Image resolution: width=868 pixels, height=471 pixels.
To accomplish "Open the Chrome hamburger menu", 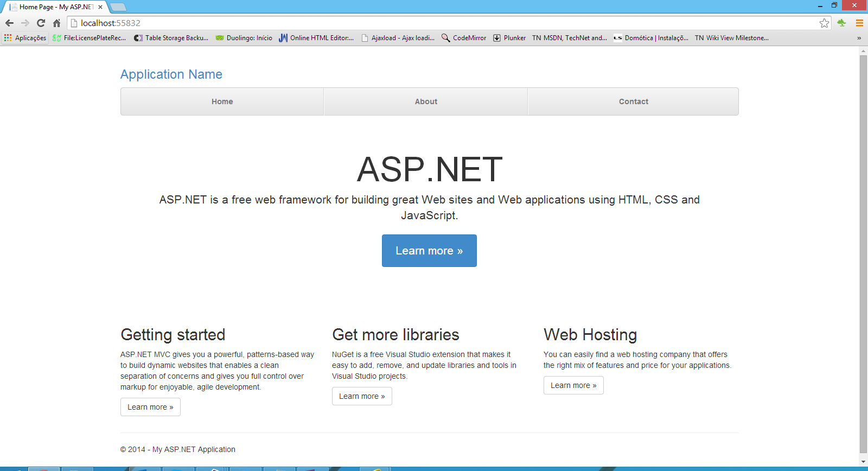I will coord(859,23).
